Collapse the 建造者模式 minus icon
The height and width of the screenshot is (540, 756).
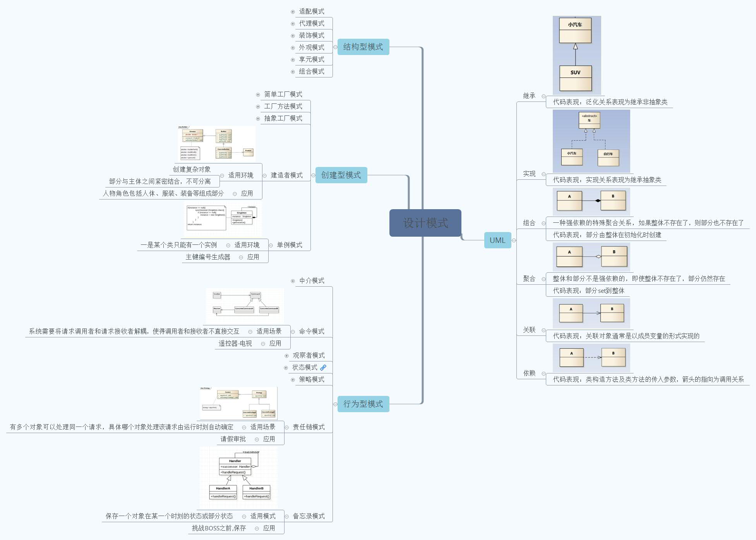click(x=265, y=175)
